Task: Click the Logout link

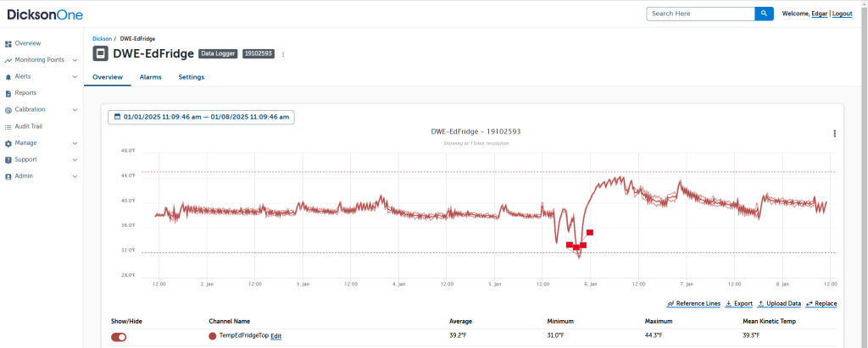Action: (842, 14)
